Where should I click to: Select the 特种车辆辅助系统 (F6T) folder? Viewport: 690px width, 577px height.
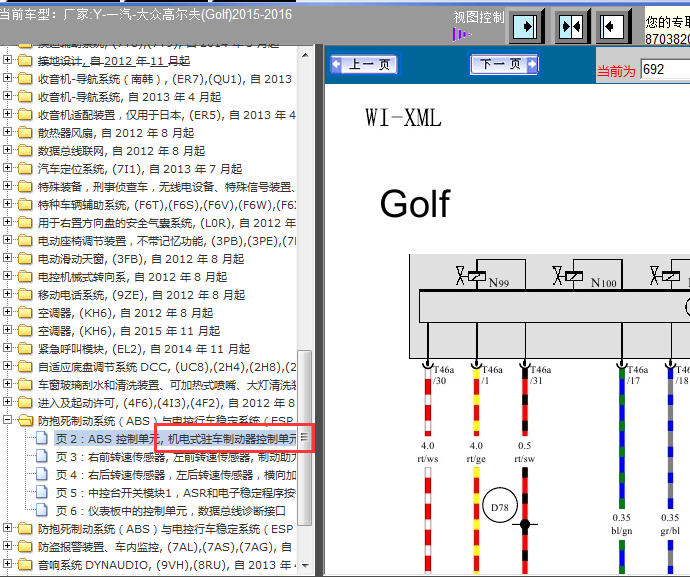(x=166, y=205)
